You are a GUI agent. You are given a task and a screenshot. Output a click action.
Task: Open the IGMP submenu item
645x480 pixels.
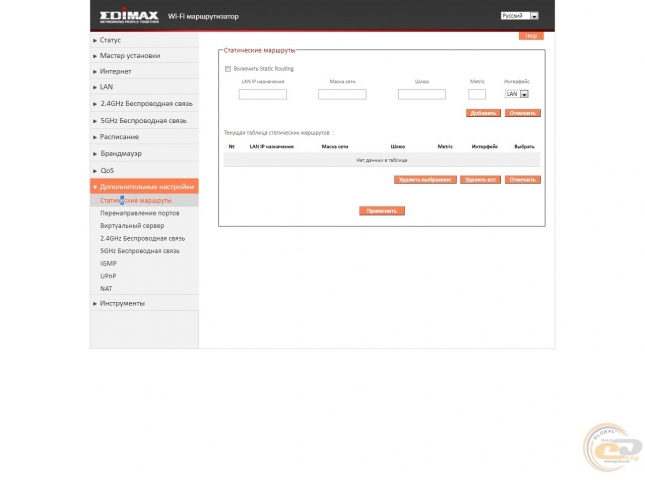coord(108,264)
